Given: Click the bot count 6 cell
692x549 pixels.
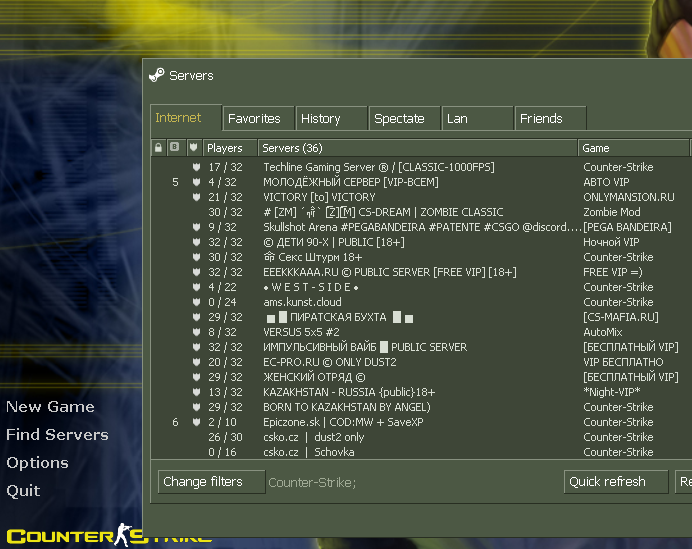Looking at the screenshot, I should (175, 422).
